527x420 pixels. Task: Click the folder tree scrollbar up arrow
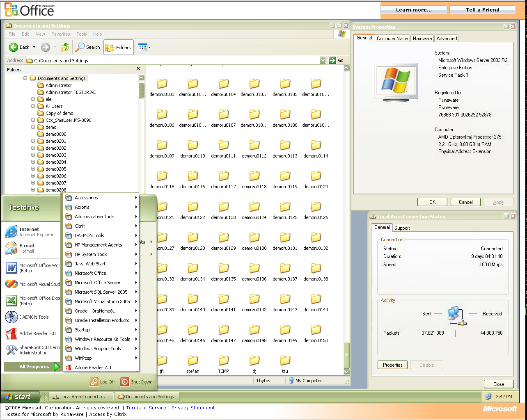141,78
